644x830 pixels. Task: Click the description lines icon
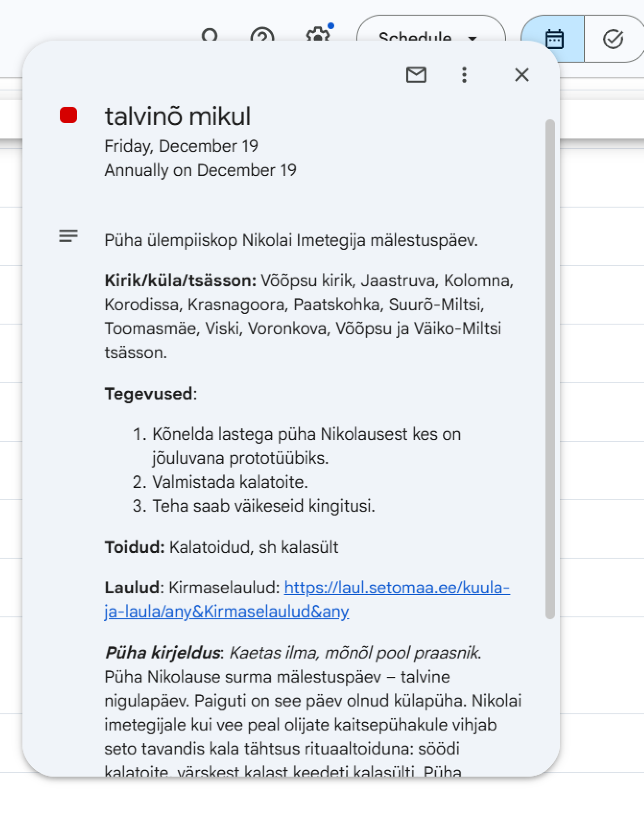point(69,236)
